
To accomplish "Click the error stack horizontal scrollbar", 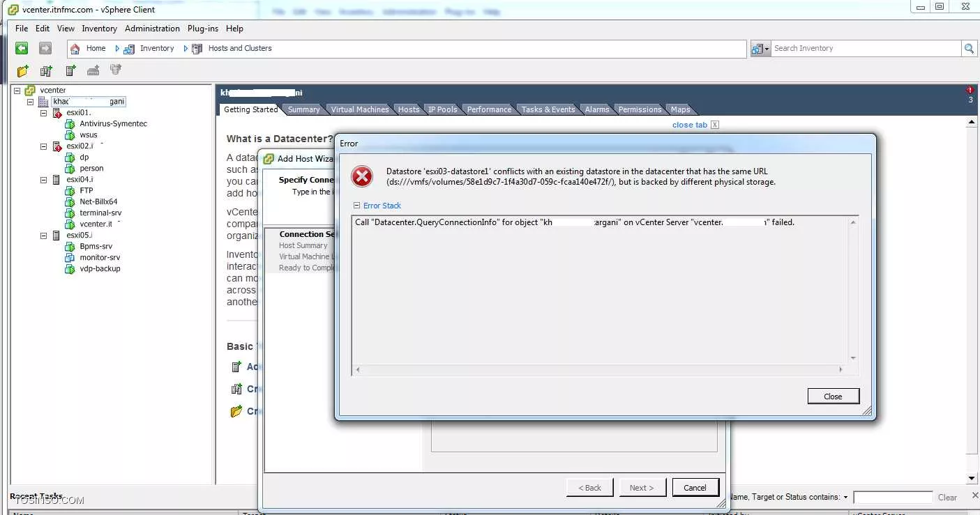I will click(600, 370).
